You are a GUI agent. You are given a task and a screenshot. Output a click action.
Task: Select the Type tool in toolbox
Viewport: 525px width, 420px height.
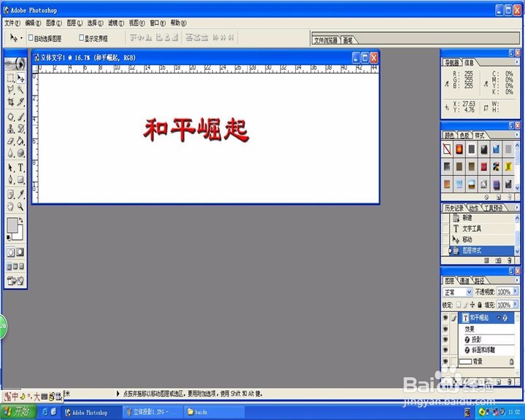pos(20,168)
